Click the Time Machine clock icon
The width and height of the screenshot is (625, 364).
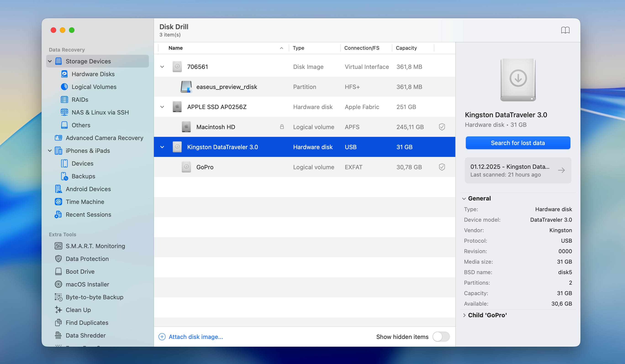coord(58,202)
